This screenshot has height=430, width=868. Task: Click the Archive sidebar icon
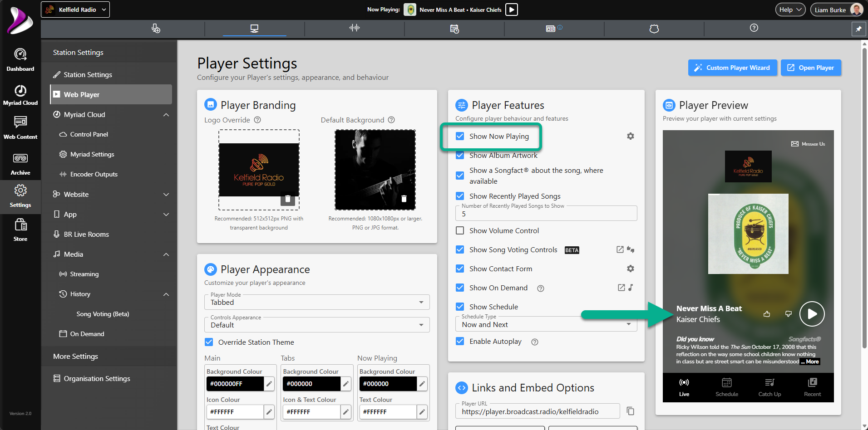(20, 164)
